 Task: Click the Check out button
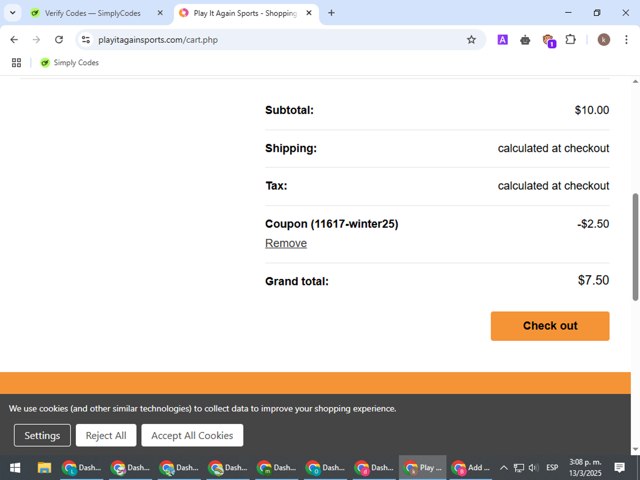pos(550,326)
